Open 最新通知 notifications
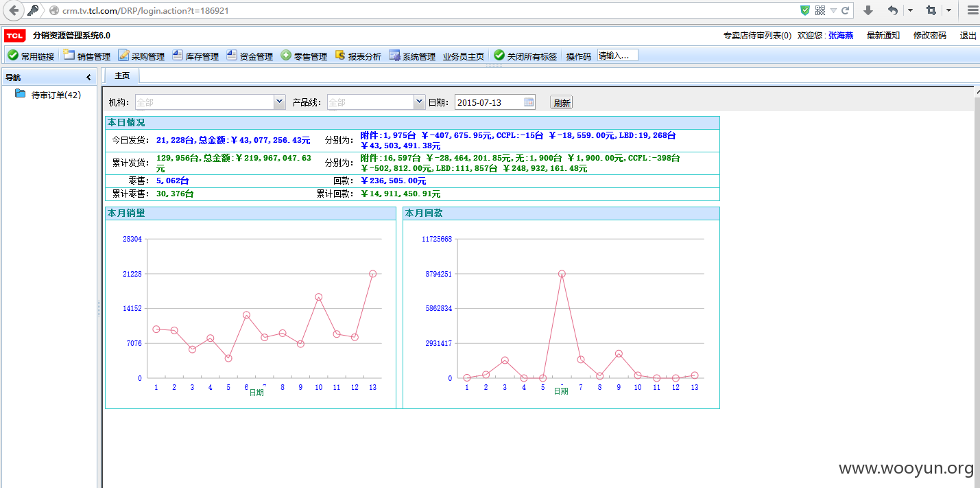 pos(883,36)
